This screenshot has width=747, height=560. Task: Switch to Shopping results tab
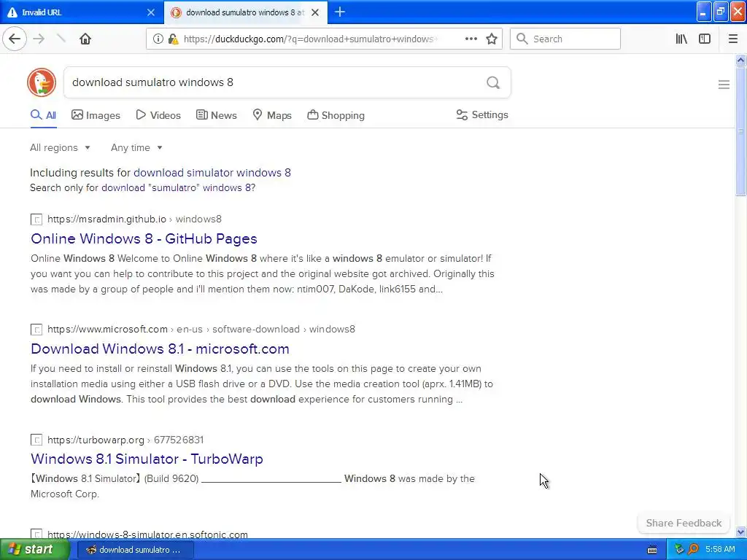[x=336, y=115]
